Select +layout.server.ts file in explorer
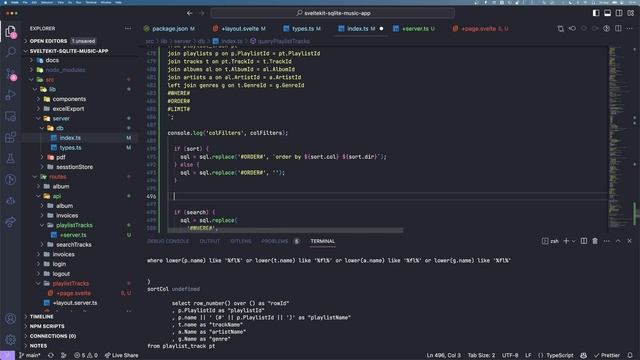Image resolution: width=640 pixels, height=360 pixels. (75, 303)
